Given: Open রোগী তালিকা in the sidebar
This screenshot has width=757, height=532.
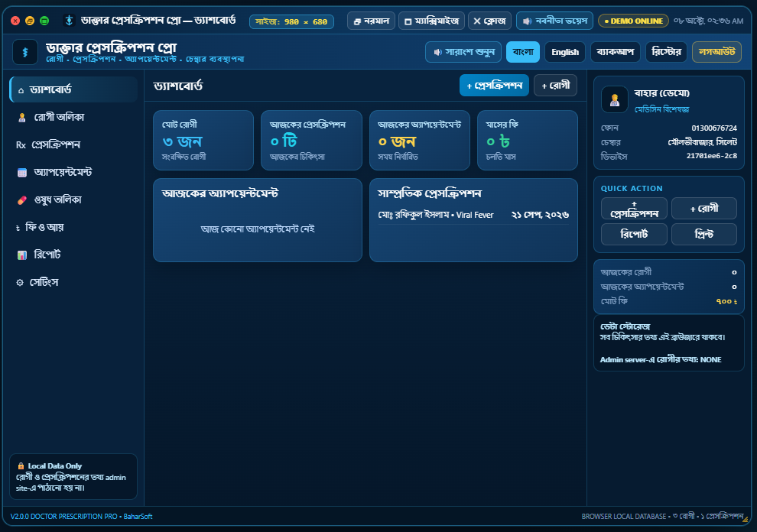Looking at the screenshot, I should (73, 117).
